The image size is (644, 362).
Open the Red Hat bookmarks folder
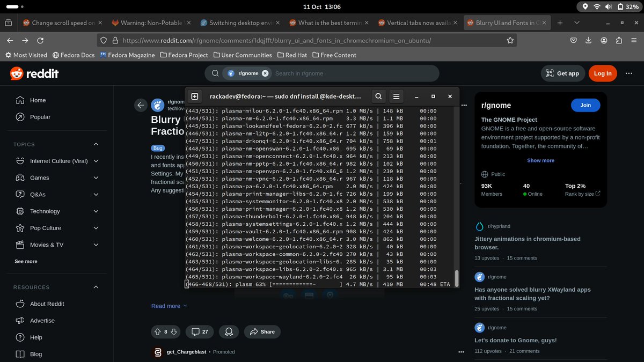[292, 55]
